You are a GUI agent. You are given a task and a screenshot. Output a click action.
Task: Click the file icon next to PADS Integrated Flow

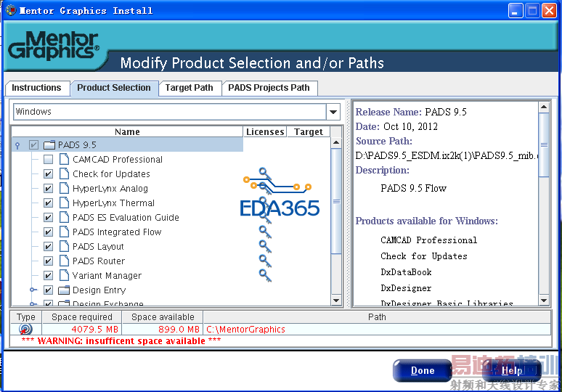point(64,232)
